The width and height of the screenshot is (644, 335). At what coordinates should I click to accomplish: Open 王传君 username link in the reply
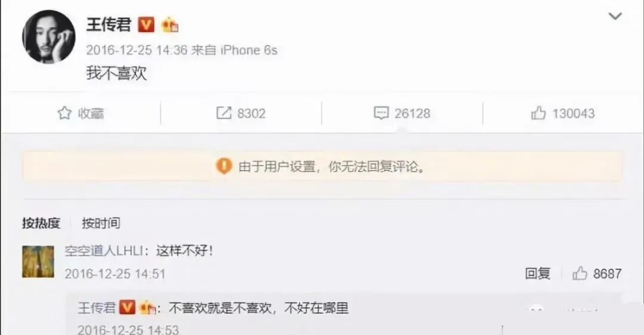[97, 308]
